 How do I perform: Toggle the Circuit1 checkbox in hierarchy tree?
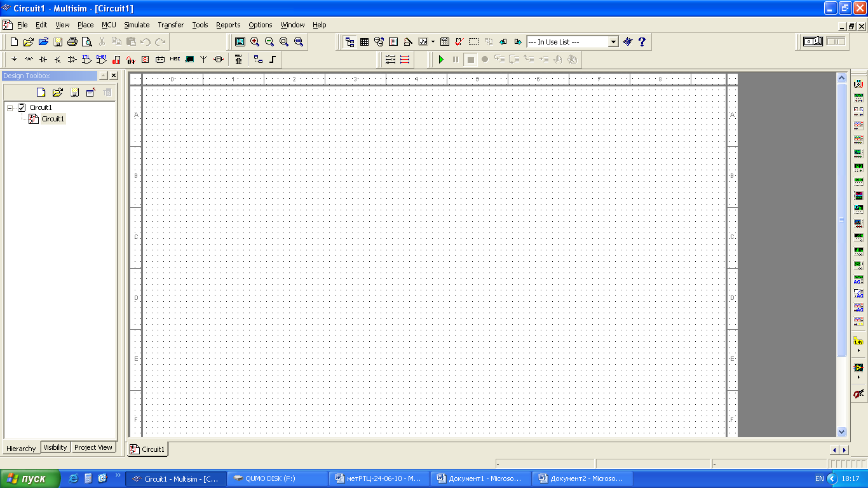[22, 107]
